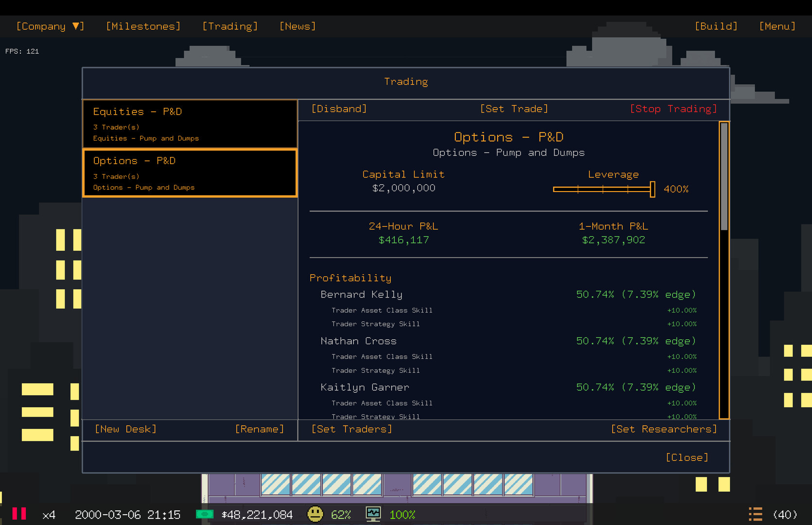The image size is (812, 525).
Task: Click the Set Trade button
Action: (x=514, y=109)
